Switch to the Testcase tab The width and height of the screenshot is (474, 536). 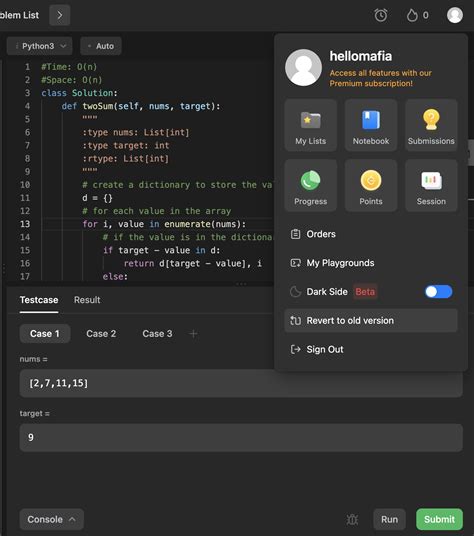click(x=39, y=300)
